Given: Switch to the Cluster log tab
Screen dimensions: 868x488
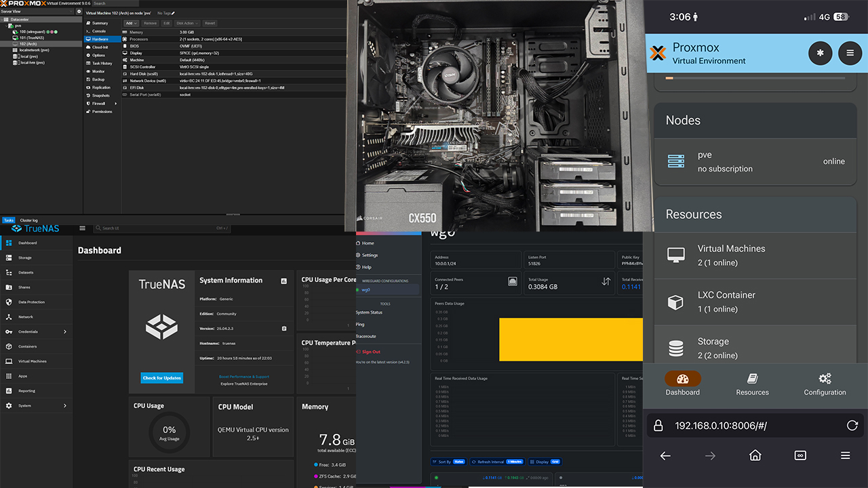Looking at the screenshot, I should tap(29, 220).
